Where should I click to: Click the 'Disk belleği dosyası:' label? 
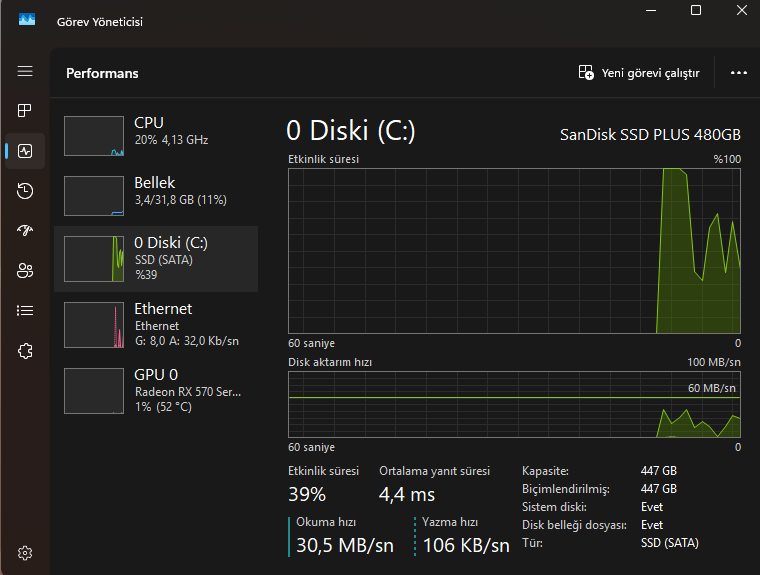click(x=574, y=525)
